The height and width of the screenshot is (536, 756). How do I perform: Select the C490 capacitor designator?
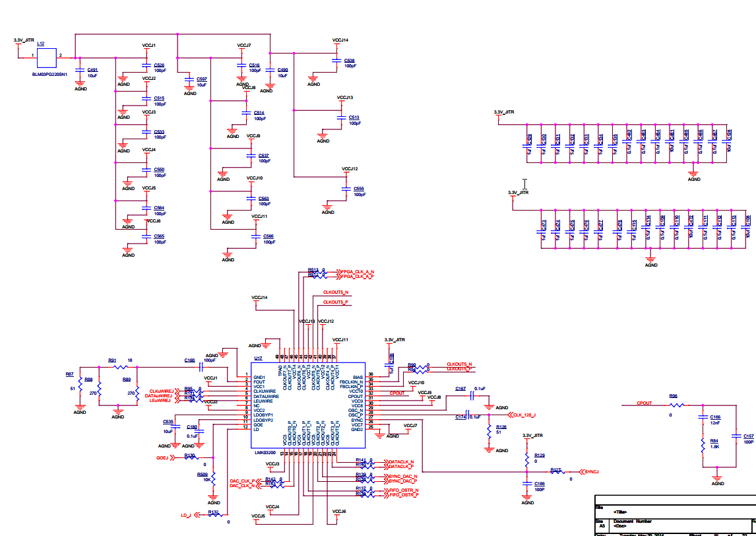[282, 70]
